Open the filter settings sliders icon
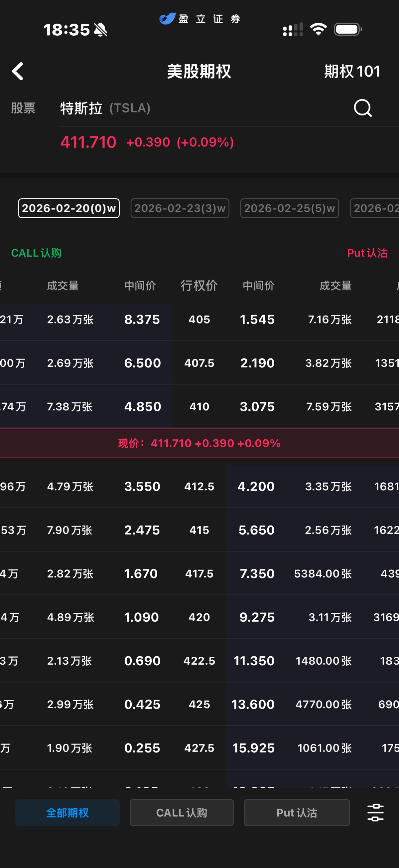 375,812
